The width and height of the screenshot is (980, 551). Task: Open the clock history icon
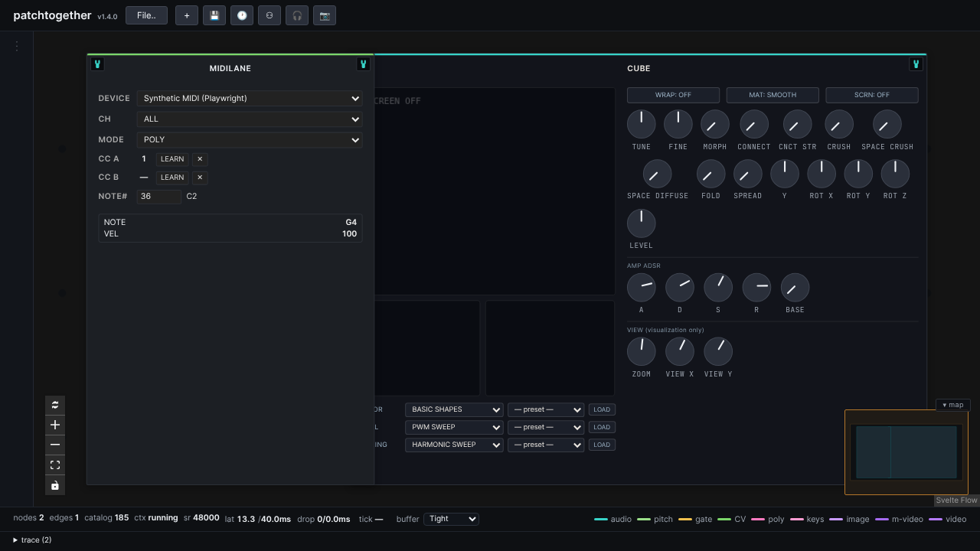[x=242, y=15]
